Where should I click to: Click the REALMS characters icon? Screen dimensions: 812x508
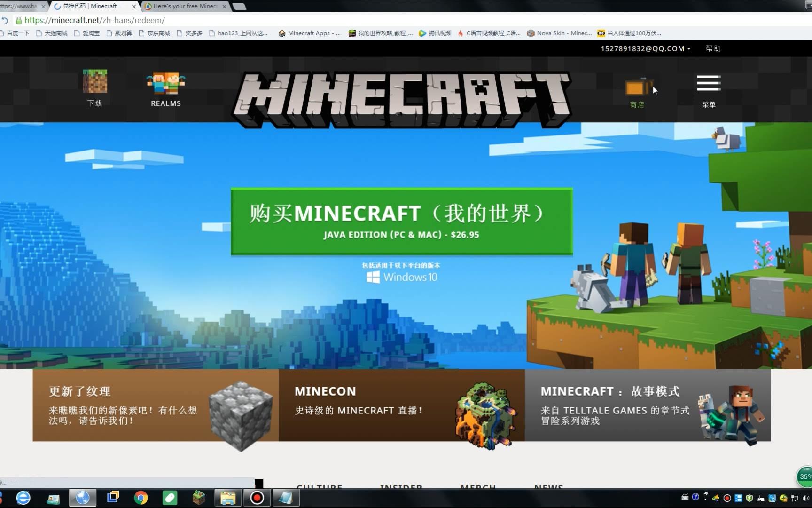[165, 84]
